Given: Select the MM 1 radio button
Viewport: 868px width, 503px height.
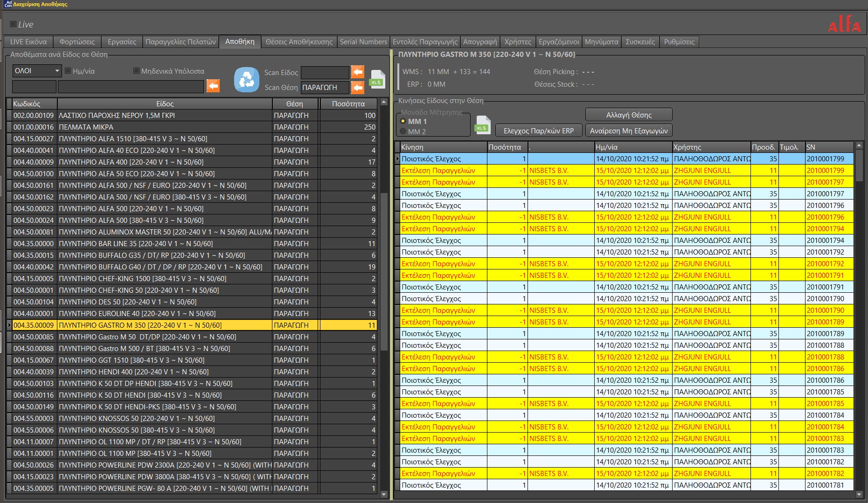Looking at the screenshot, I should (x=403, y=121).
